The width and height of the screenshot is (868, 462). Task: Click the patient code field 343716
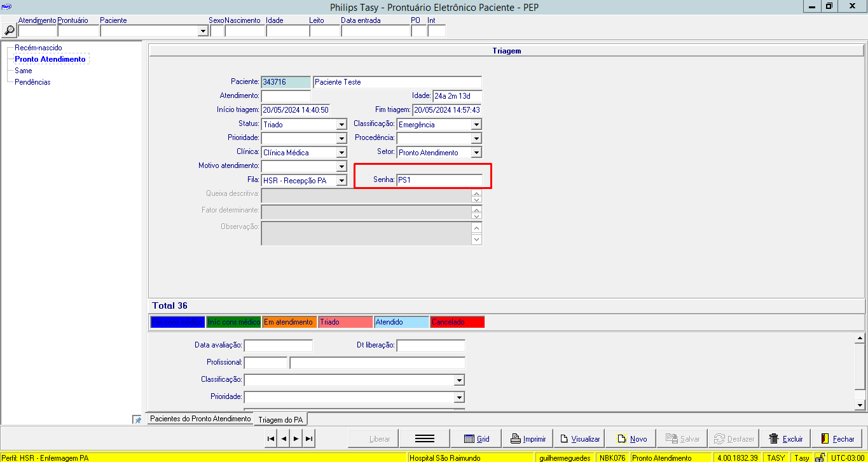pyautogui.click(x=286, y=82)
